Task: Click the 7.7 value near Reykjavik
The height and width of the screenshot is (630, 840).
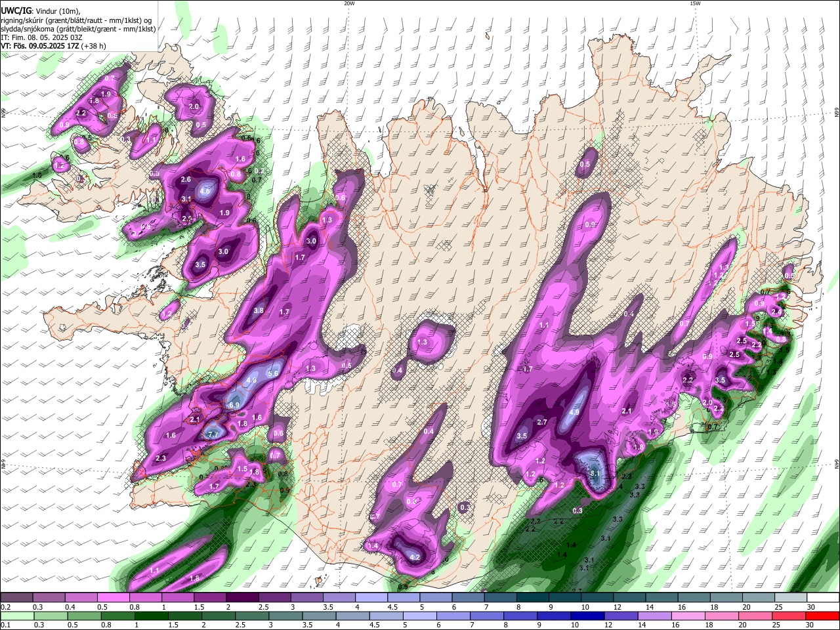Action: (213, 434)
